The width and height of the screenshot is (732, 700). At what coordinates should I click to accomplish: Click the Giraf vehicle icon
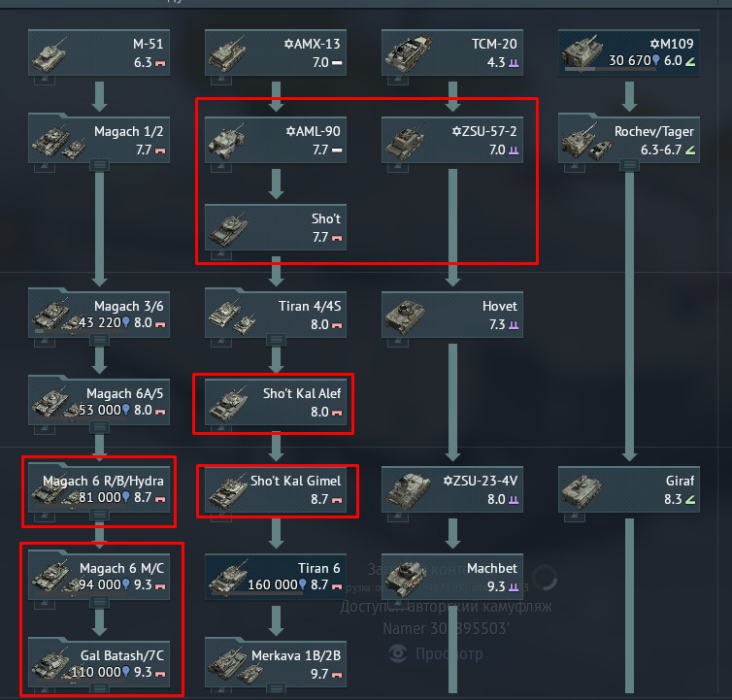pyautogui.click(x=582, y=491)
